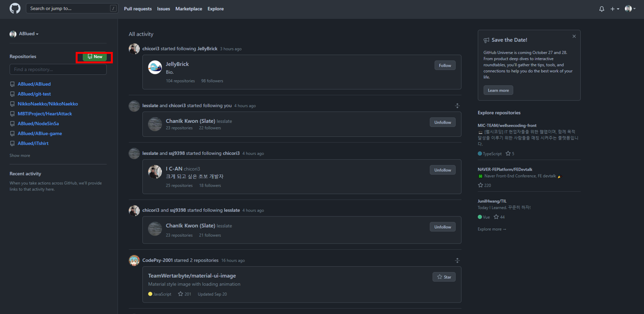Open the ABlued/NodeSinSa repository
This screenshot has height=314, width=644.
38,123
